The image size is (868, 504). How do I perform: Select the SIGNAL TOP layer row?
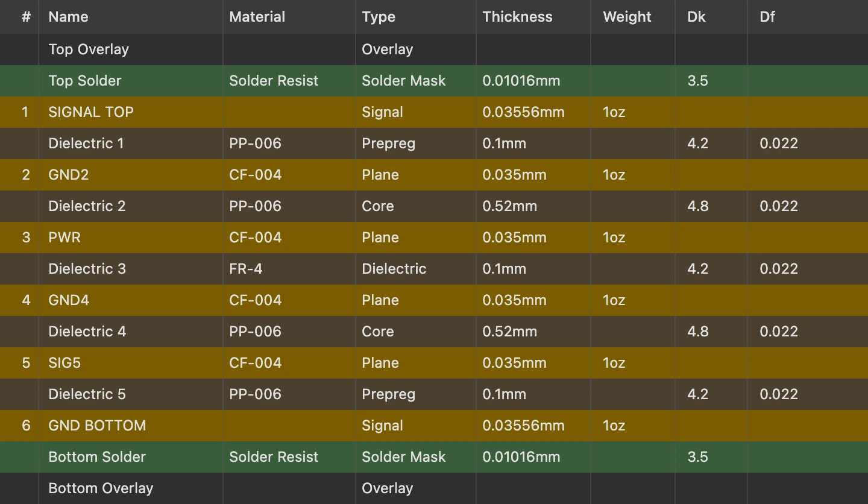point(91,112)
